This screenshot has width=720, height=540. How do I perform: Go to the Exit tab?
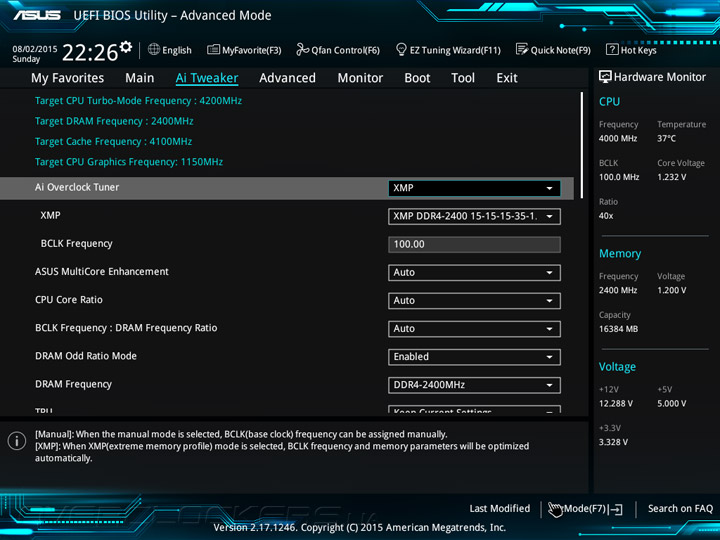point(507,78)
